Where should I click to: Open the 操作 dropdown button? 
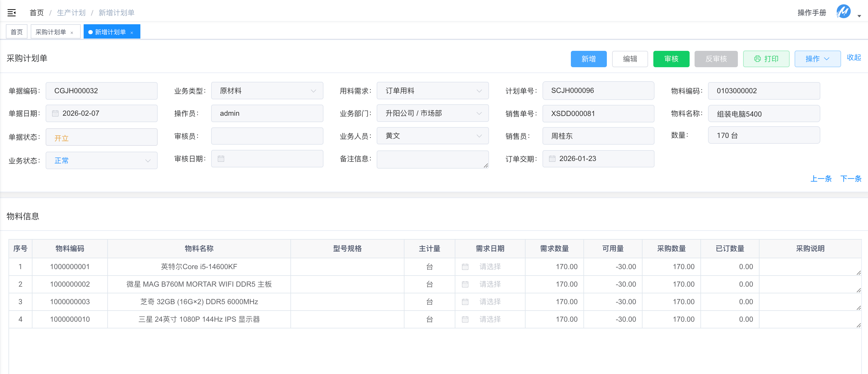[x=817, y=59]
